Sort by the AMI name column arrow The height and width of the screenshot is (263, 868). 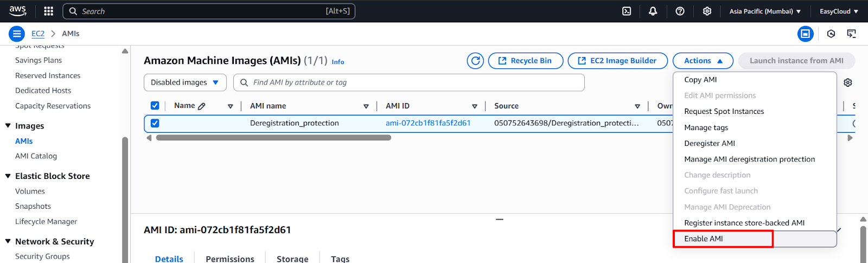366,106
